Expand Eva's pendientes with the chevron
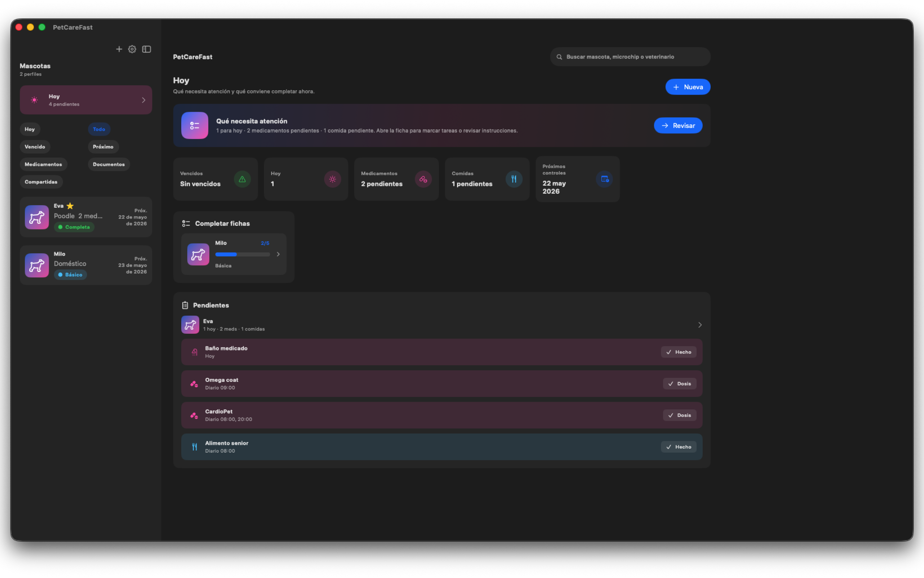Viewport: 924px width, 578px height. [x=700, y=325]
